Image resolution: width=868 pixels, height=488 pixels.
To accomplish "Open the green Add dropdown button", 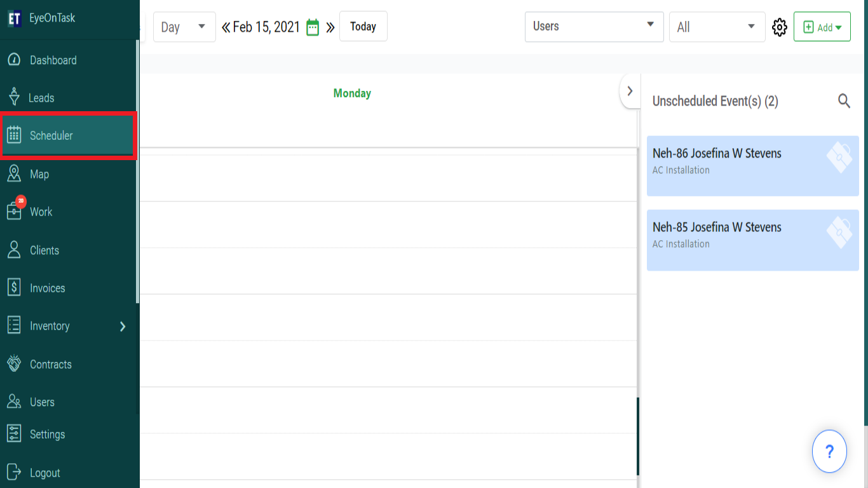I will pos(822,27).
